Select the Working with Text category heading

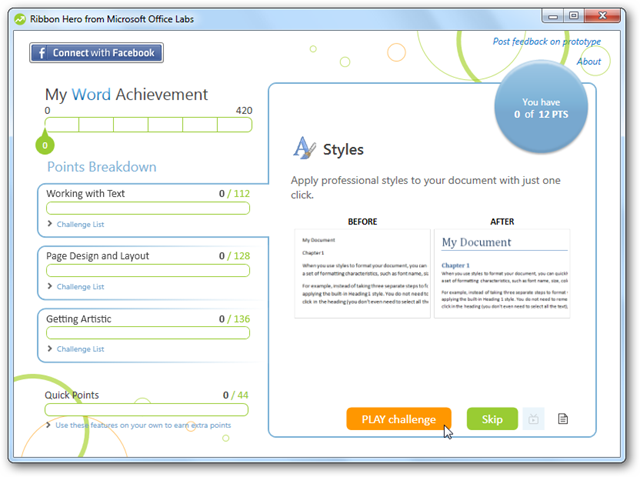[x=85, y=193]
